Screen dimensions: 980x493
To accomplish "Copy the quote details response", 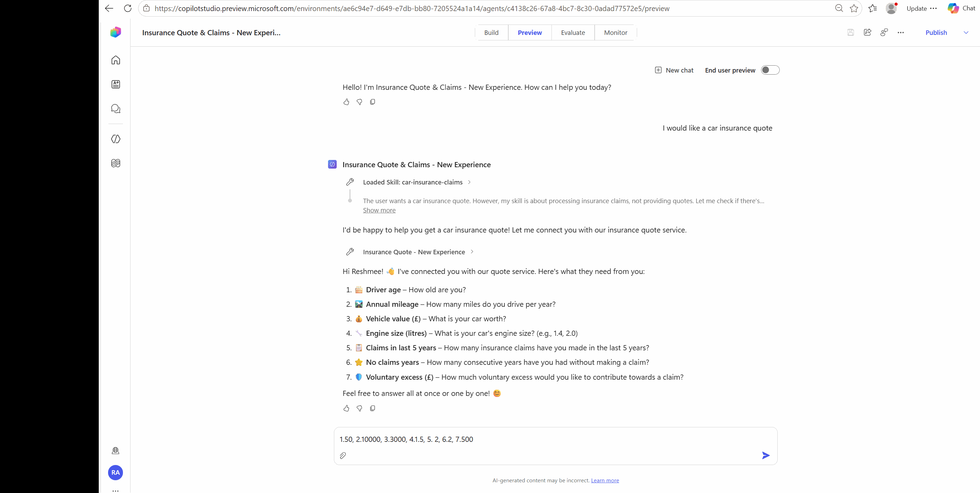I will point(373,408).
